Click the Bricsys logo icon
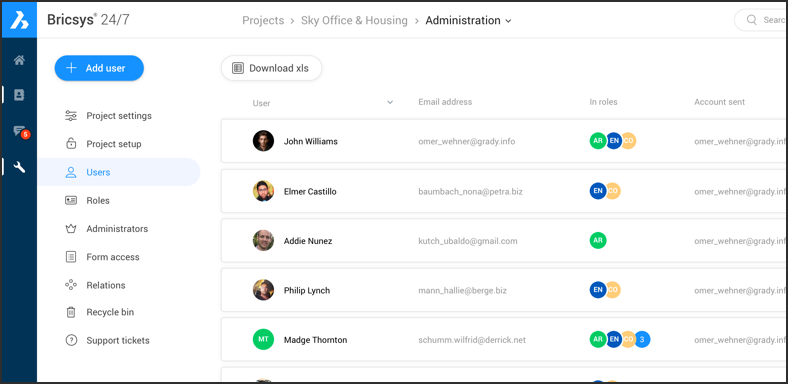 point(19,20)
